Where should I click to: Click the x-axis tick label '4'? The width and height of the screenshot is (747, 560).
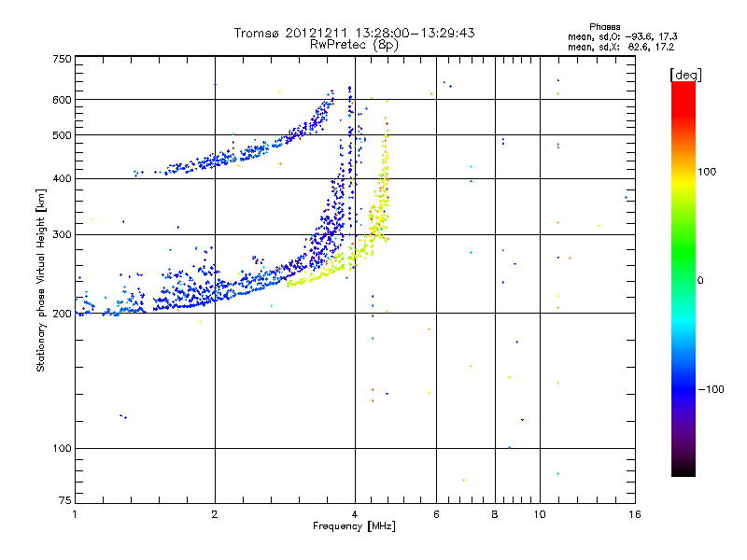[355, 514]
